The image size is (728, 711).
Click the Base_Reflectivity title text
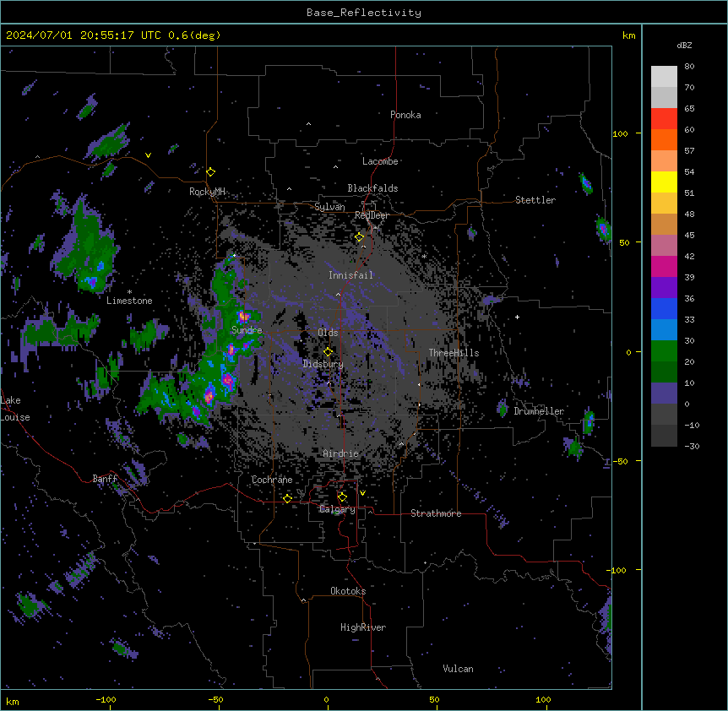pyautogui.click(x=364, y=13)
